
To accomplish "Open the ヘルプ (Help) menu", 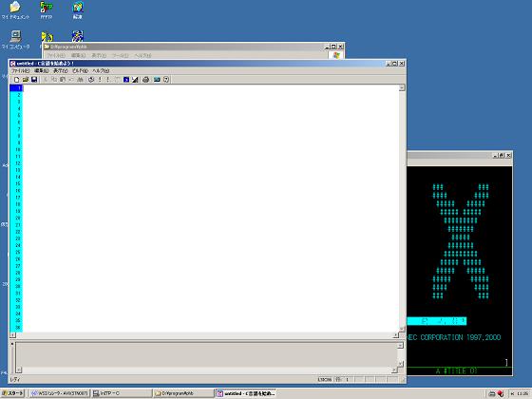I will pyautogui.click(x=101, y=70).
